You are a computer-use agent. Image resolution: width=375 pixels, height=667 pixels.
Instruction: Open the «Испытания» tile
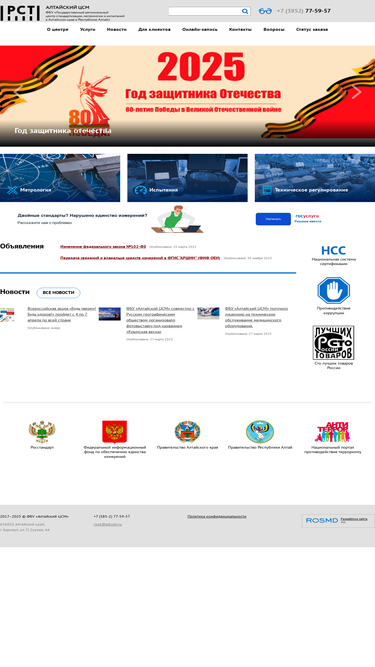pos(188,178)
